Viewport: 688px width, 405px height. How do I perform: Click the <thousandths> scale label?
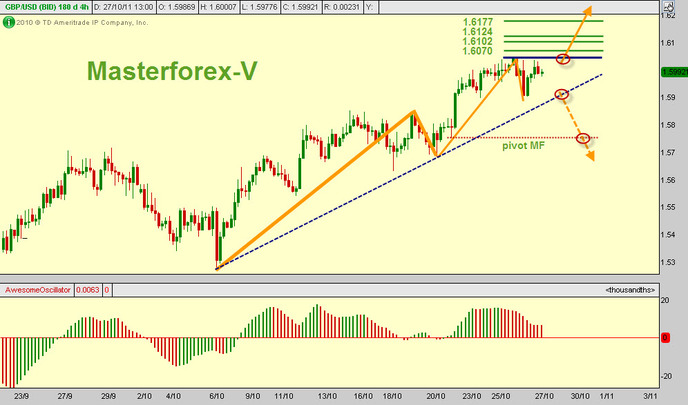point(630,290)
